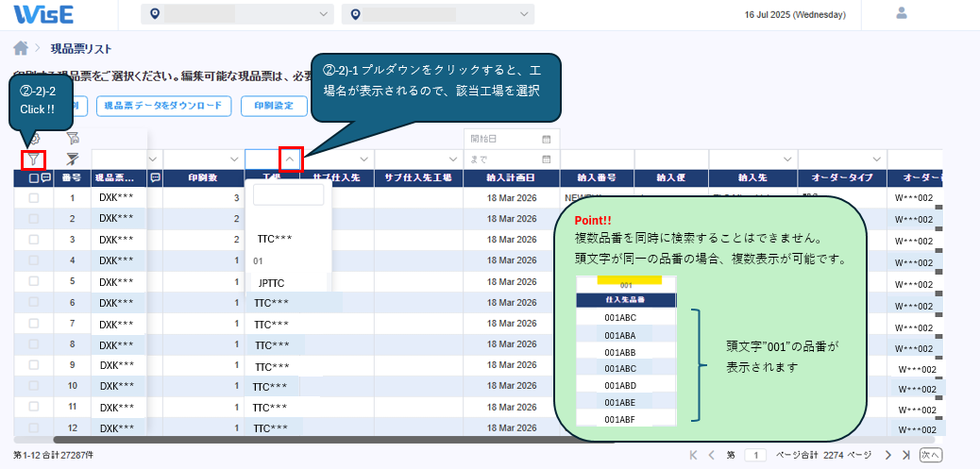Check the checkbox for row 5
The height and width of the screenshot is (469, 980).
tap(34, 282)
